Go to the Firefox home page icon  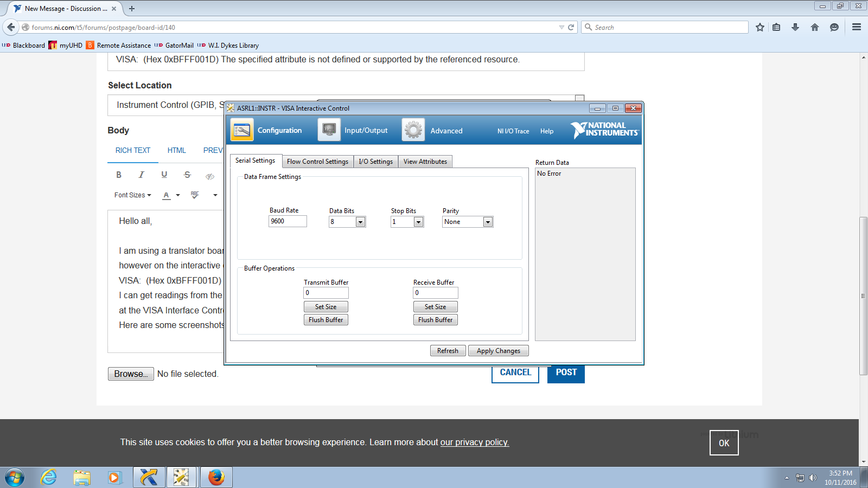[815, 27]
